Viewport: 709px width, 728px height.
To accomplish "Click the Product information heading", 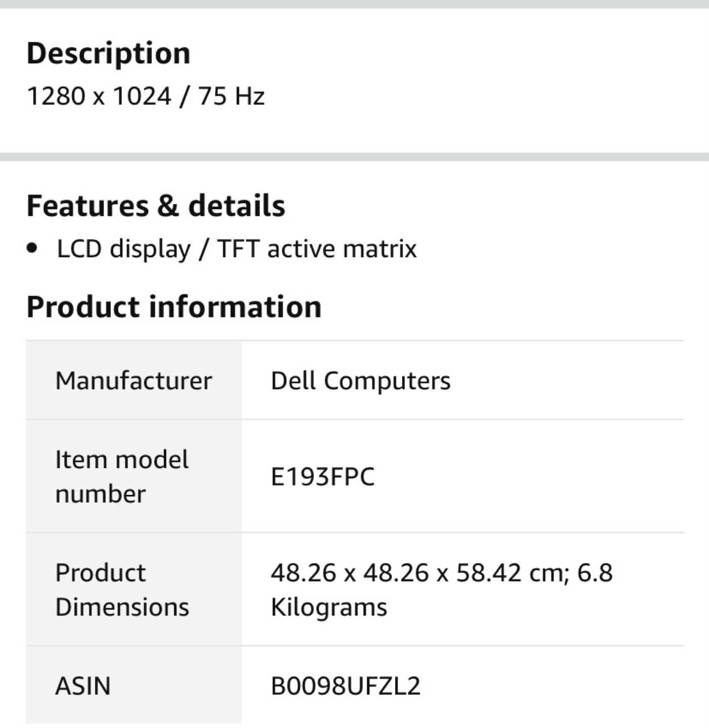I will pyautogui.click(x=174, y=306).
